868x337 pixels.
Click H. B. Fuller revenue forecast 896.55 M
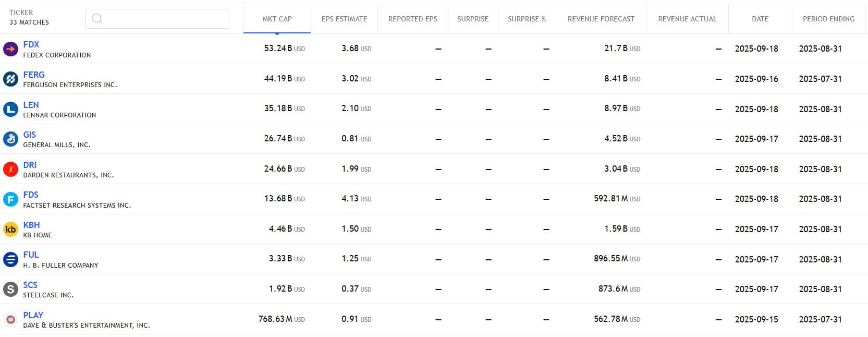pos(617,259)
